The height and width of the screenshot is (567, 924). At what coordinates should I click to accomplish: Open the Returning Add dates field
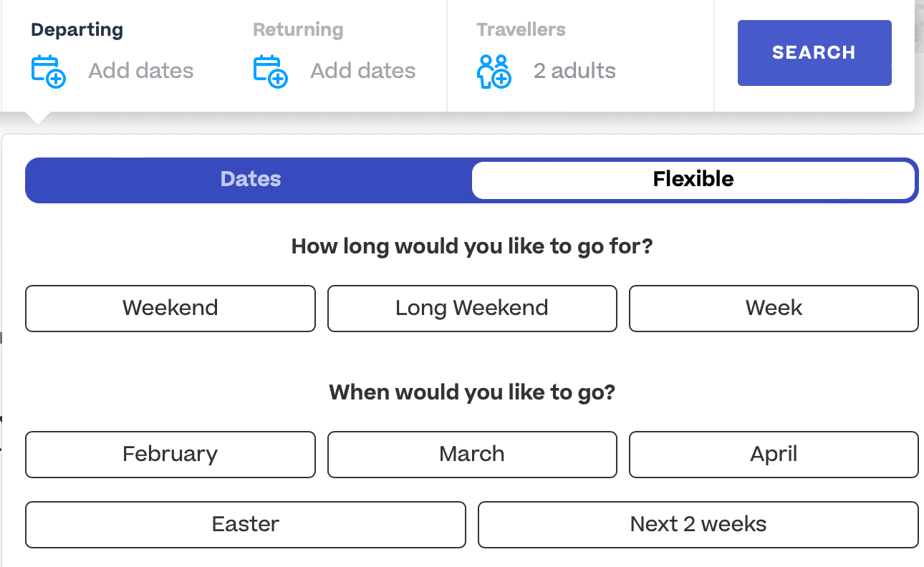pos(363,71)
